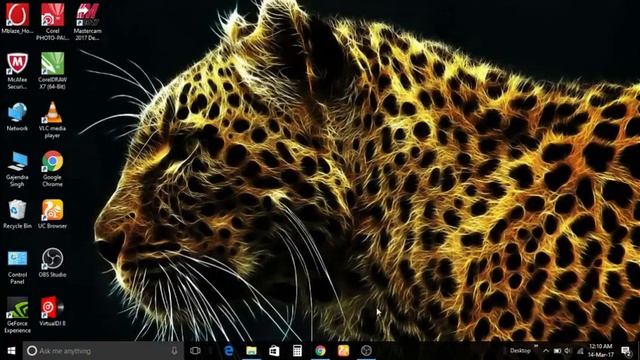This screenshot has height=360, width=640.
Task: Select the Google Chrome desktop icon
Action: (52, 169)
